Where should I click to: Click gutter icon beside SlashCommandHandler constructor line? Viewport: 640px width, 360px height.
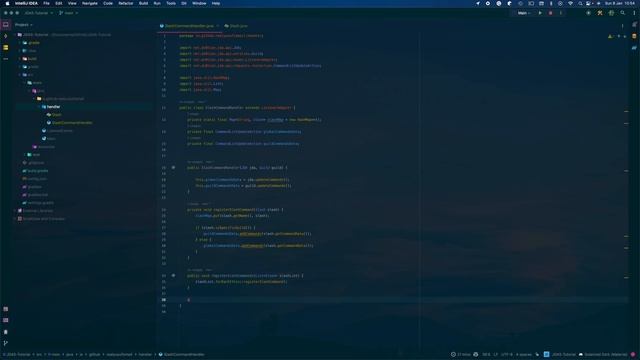173,167
